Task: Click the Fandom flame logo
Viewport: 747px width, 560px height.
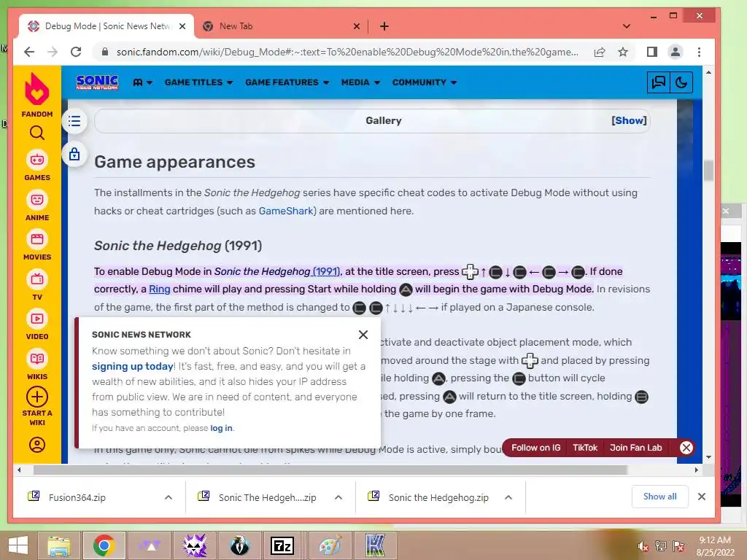Action: 37,90
